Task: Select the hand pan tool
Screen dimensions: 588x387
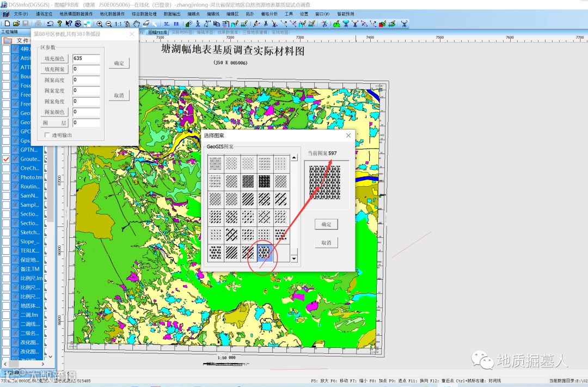Action: point(136,23)
